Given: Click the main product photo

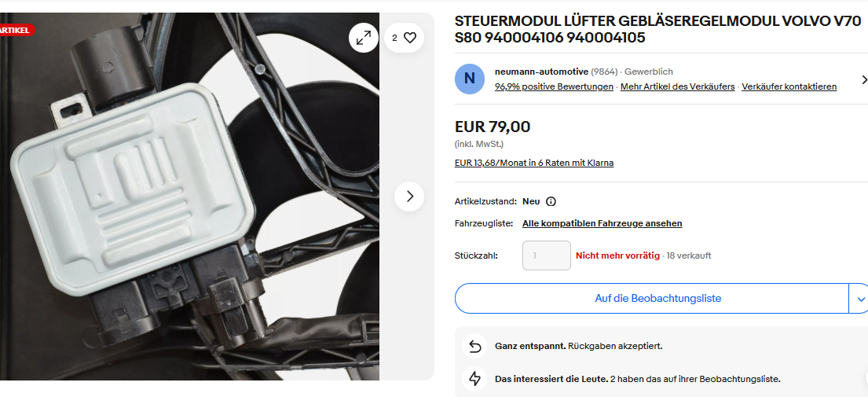Looking at the screenshot, I should 189,196.
